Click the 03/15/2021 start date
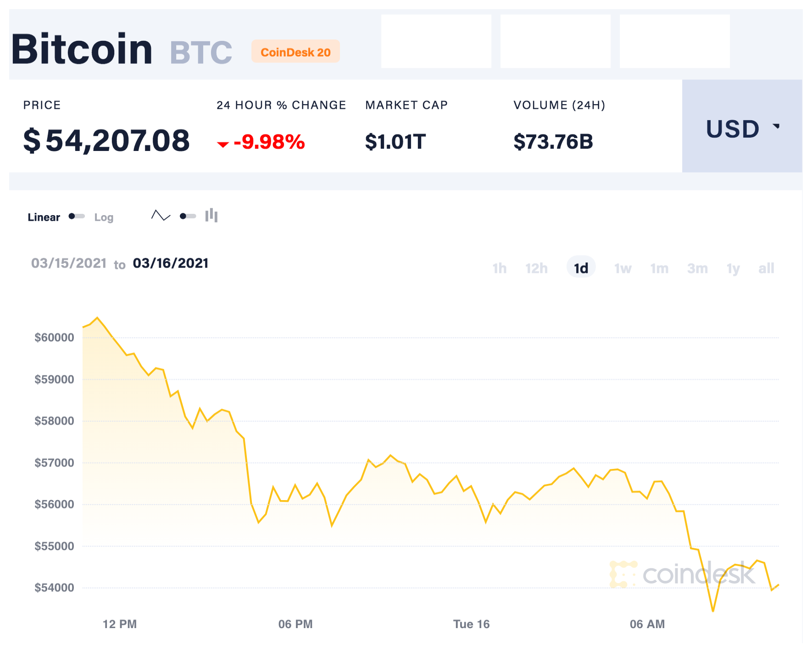 pos(69,263)
